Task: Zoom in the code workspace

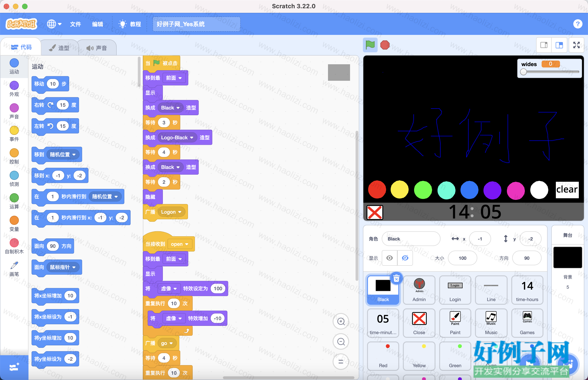Action: (341, 321)
